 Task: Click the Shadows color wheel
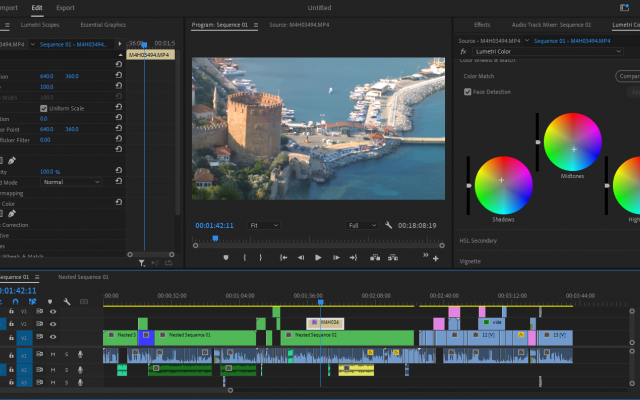(504, 185)
